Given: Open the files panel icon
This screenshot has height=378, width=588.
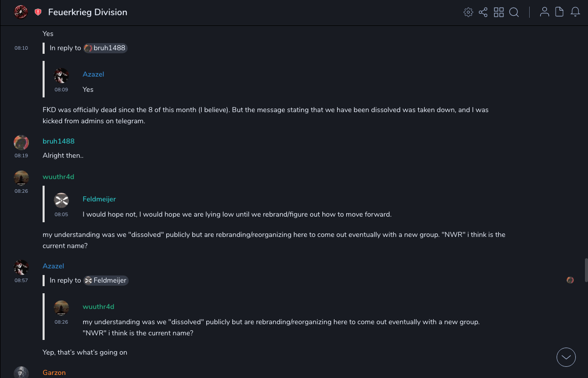Looking at the screenshot, I should (560, 12).
